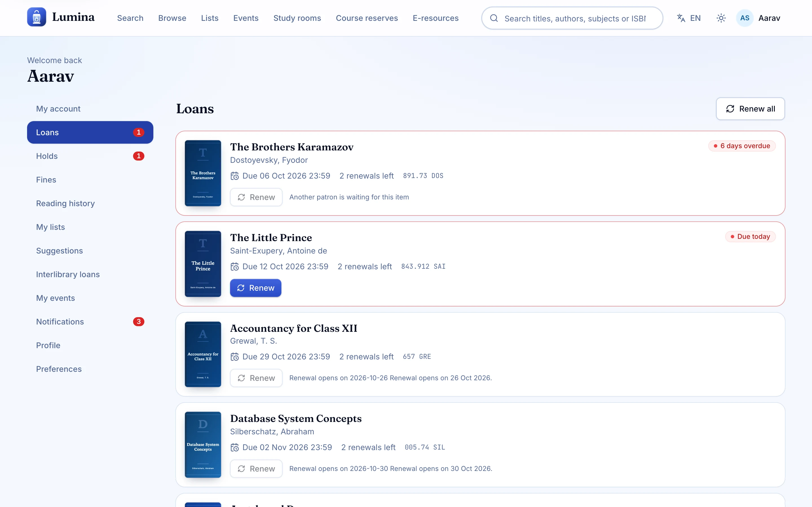Open the EN language selector

tap(689, 18)
